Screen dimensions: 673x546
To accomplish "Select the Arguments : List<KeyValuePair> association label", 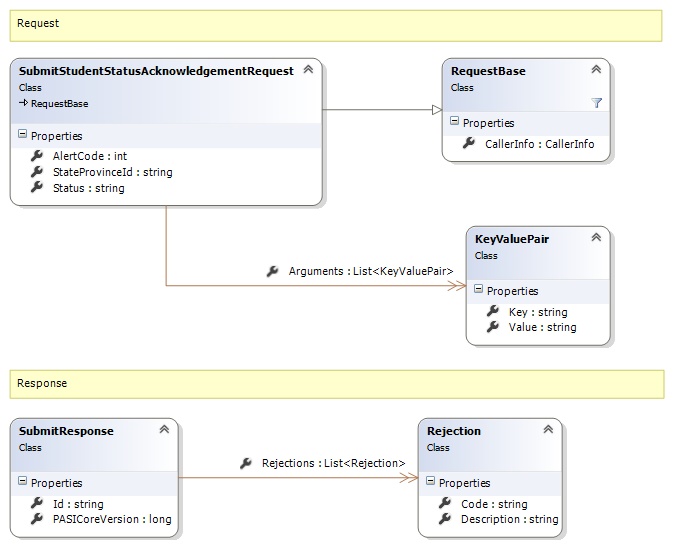I will coord(371,271).
